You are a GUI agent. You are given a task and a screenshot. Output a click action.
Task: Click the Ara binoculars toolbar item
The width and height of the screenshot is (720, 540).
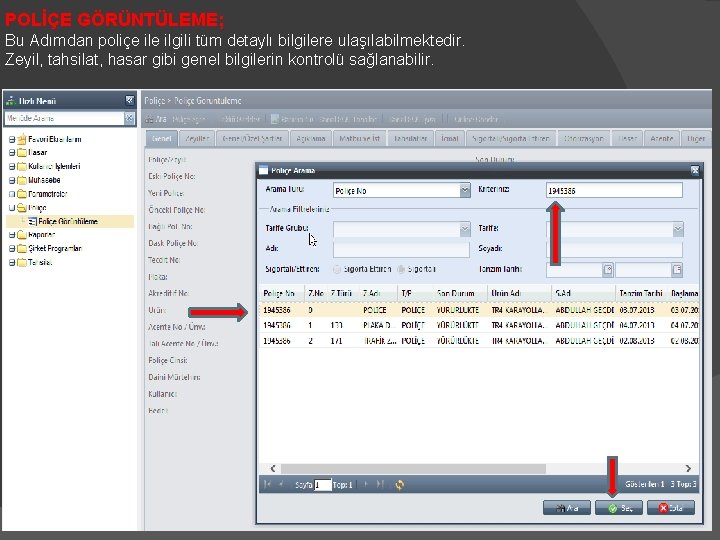tap(156, 119)
